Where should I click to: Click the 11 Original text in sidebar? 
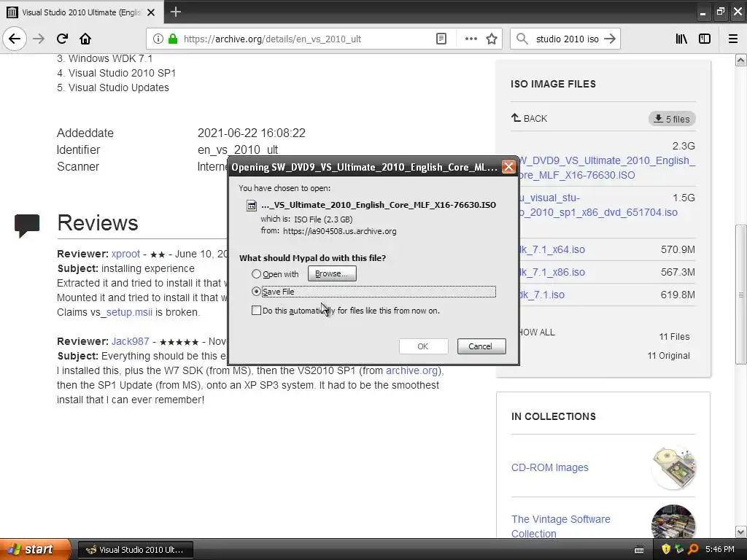(x=668, y=356)
